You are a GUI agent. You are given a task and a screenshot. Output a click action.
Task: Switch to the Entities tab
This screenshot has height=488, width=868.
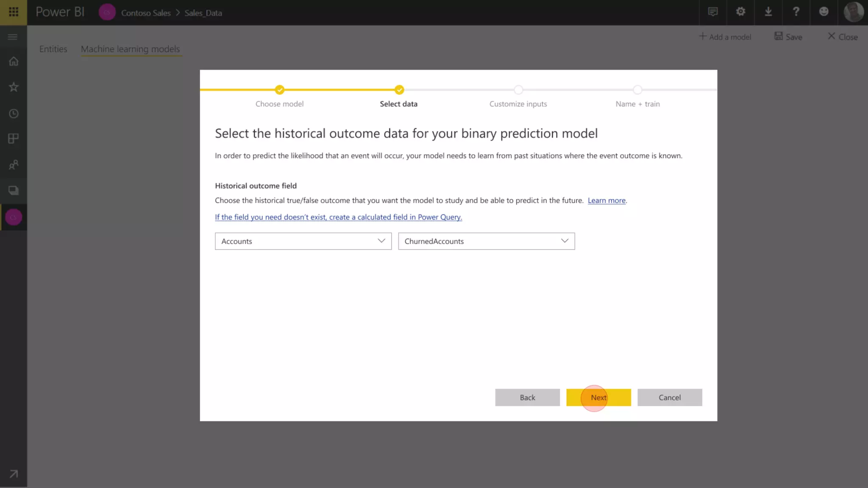[53, 49]
